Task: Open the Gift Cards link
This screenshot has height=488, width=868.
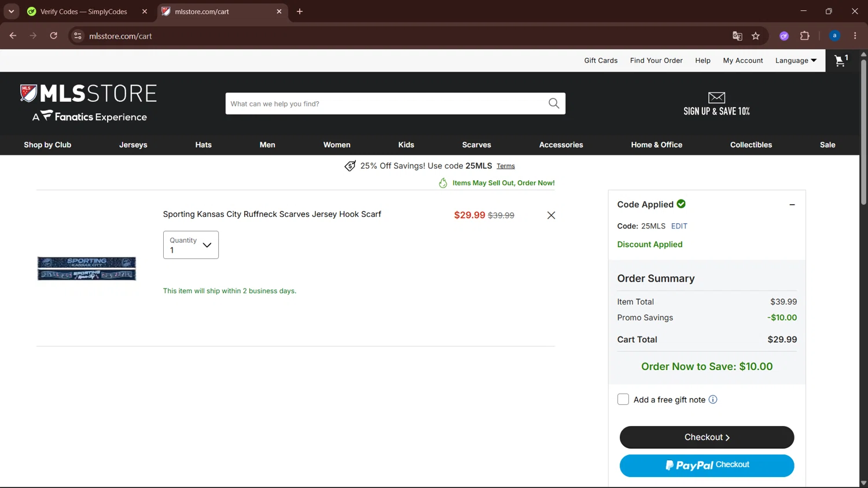Action: click(x=601, y=61)
